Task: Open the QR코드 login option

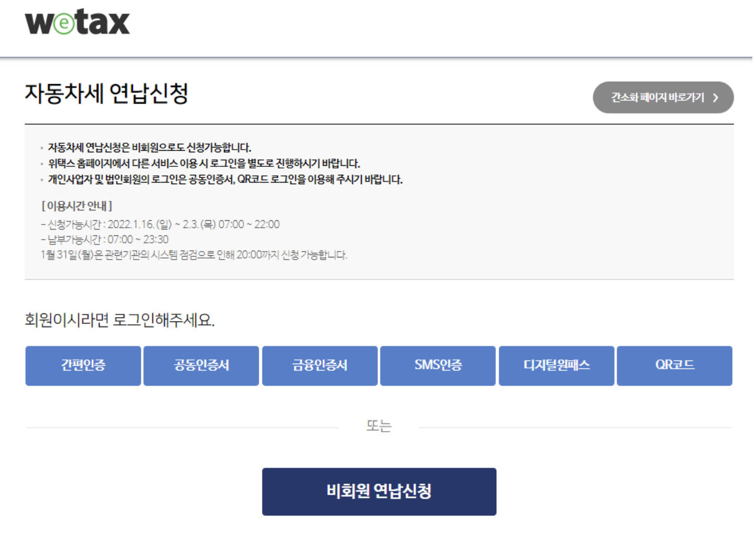Action: tap(674, 365)
